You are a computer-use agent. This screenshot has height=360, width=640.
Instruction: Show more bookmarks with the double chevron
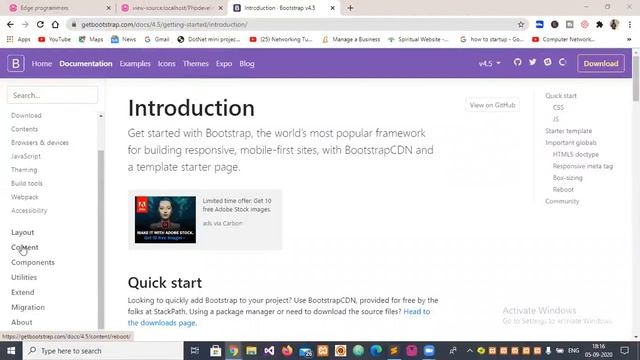click(x=629, y=39)
